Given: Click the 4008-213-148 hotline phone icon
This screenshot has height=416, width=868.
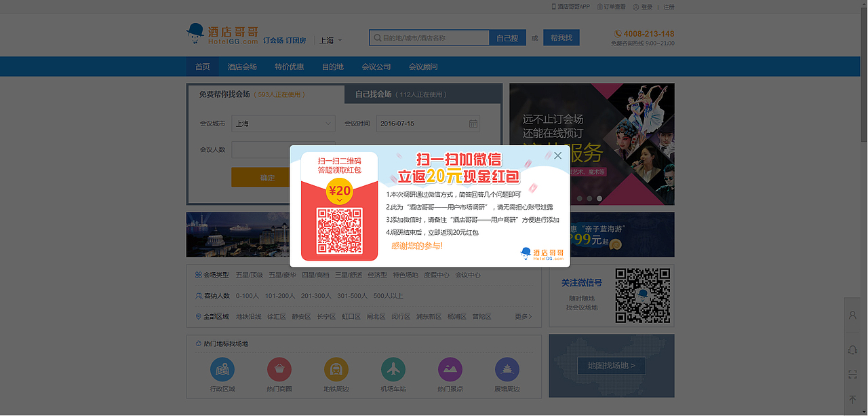Looking at the screenshot, I should click(x=618, y=33).
